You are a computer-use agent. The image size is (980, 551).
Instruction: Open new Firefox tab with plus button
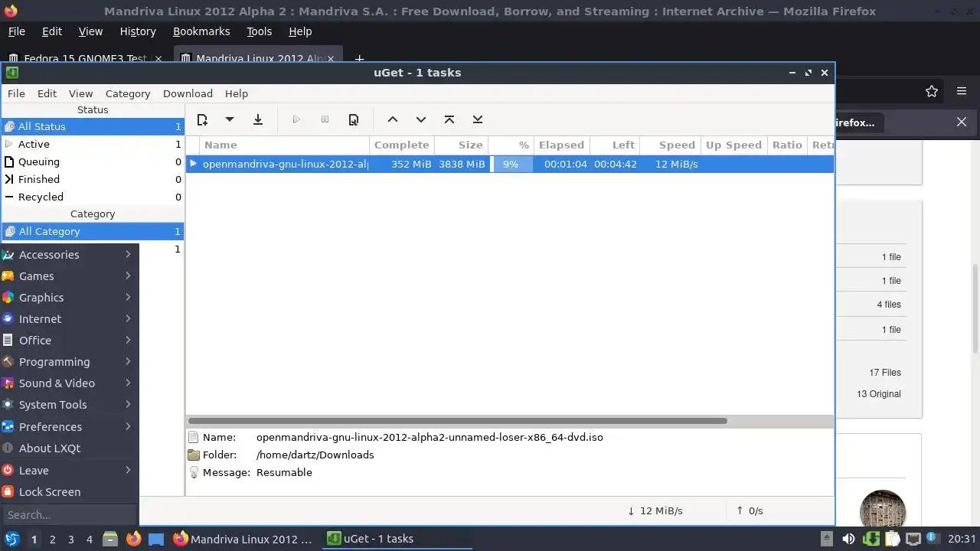tap(359, 58)
